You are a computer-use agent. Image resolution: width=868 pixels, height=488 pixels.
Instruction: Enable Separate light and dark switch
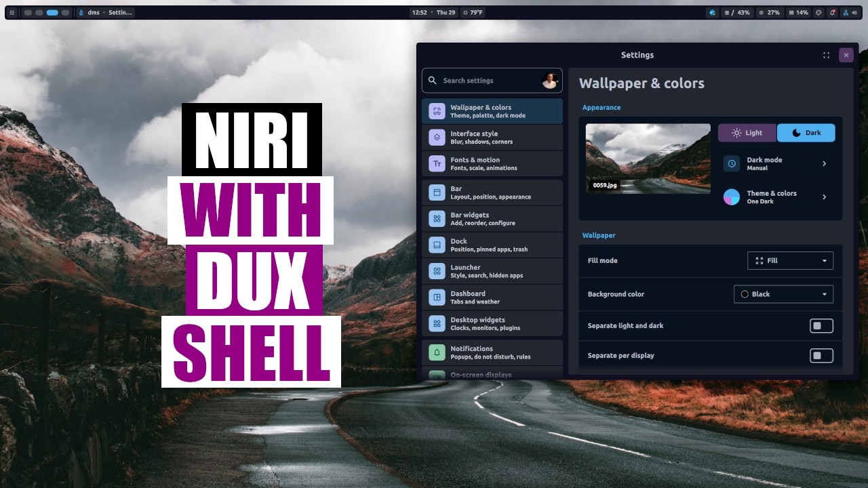[821, 326]
